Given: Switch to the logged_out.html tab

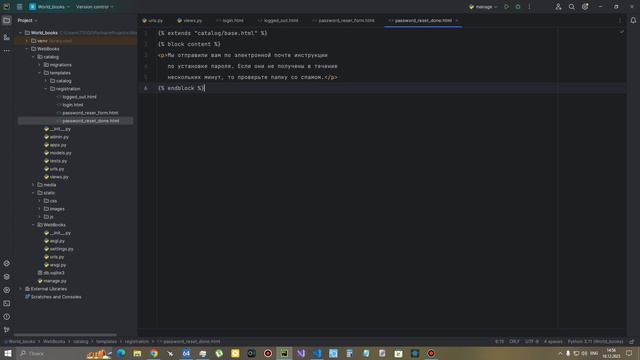Looking at the screenshot, I should 278,20.
